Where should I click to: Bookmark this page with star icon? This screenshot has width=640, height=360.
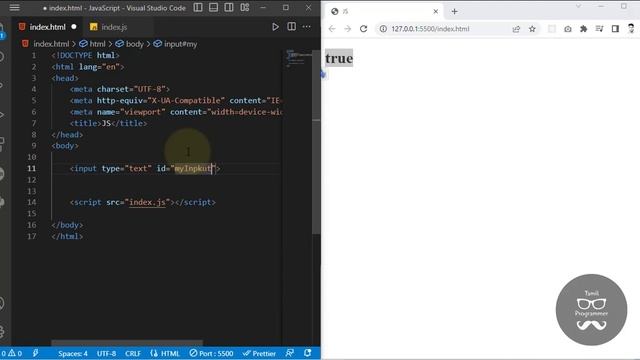[x=532, y=29]
